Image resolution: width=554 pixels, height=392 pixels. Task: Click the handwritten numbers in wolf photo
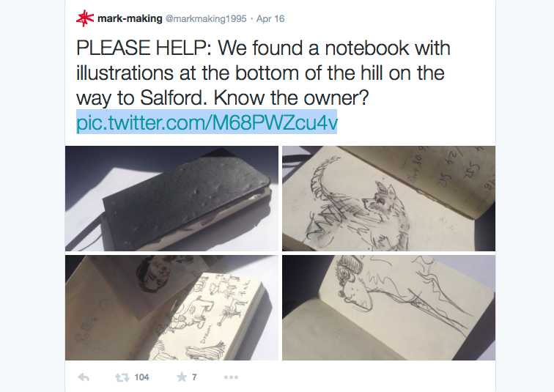click(x=448, y=169)
